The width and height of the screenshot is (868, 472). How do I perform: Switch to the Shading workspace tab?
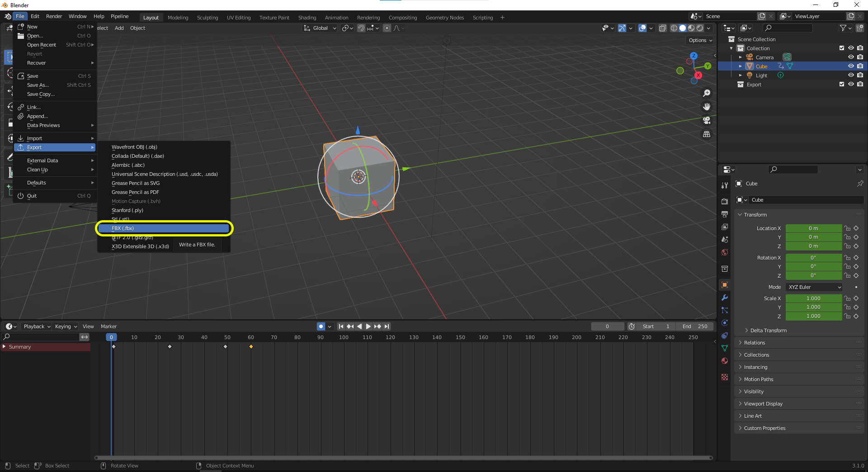point(307,18)
